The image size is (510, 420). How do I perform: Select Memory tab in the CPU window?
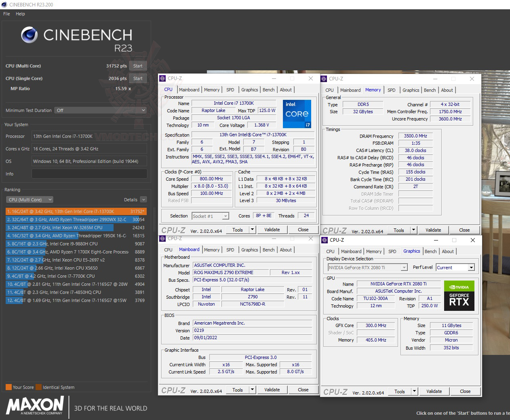click(x=212, y=90)
